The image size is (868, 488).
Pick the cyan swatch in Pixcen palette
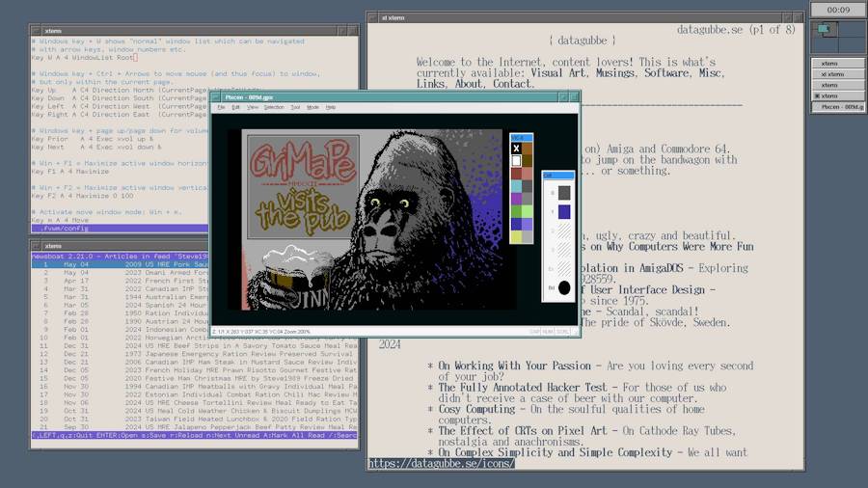516,186
